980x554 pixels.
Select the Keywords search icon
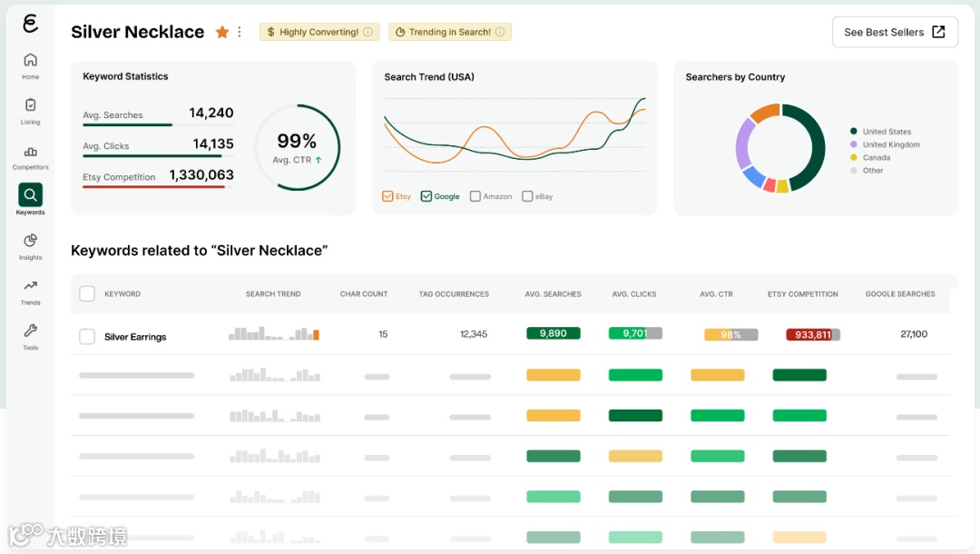point(30,195)
